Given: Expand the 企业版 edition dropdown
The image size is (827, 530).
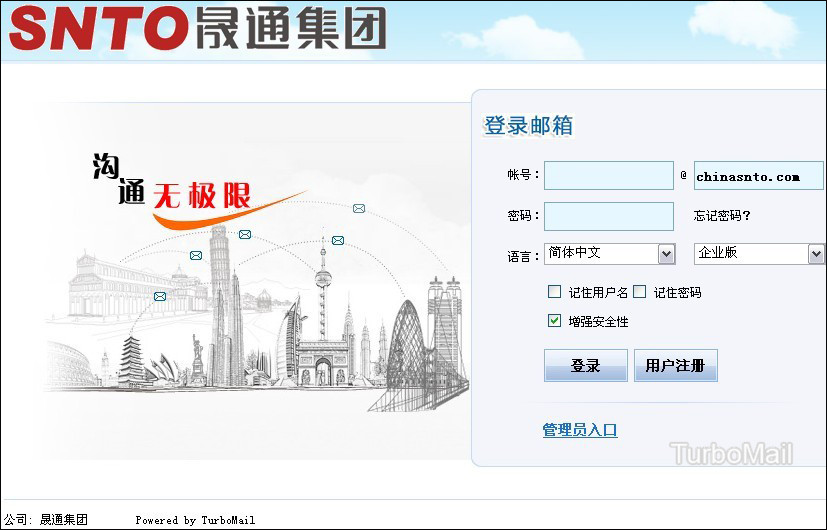Looking at the screenshot, I should coord(759,254).
